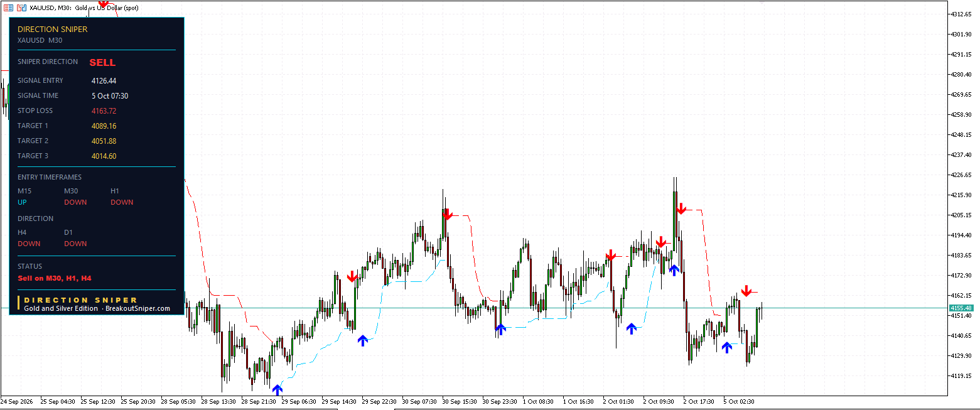
Task: Click the signal entry value 4126.44
Action: [104, 80]
